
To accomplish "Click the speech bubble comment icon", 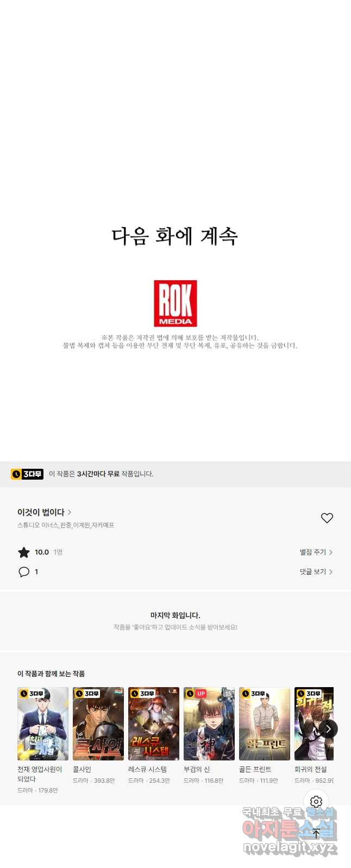I will click(x=24, y=572).
